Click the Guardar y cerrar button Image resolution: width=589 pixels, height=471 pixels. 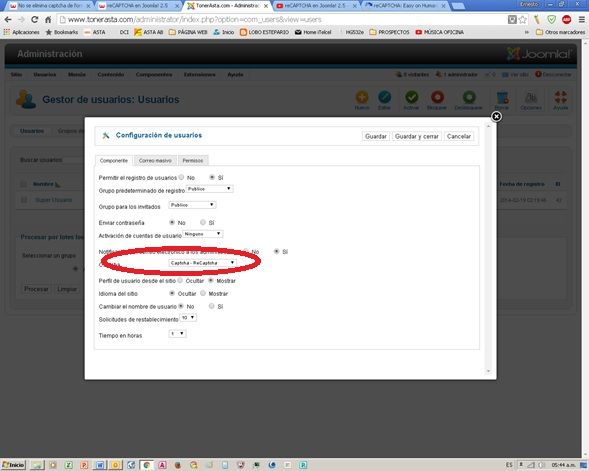[417, 136]
